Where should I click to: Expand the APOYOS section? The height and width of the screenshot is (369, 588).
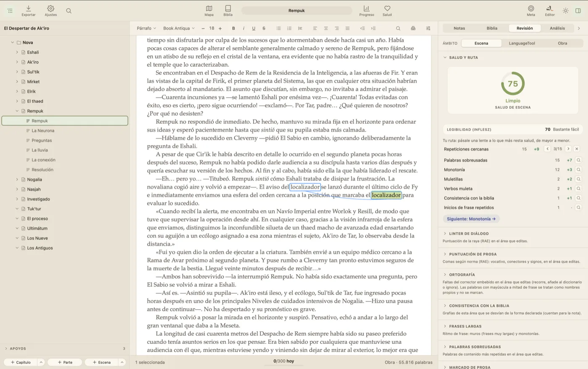(x=6, y=348)
